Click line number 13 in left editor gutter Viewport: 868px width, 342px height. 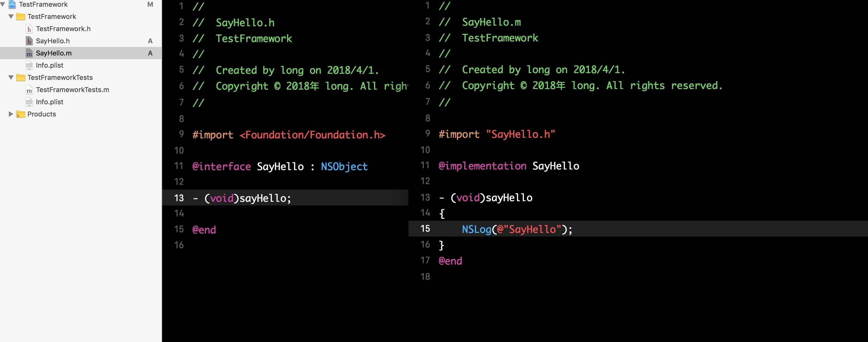point(179,198)
